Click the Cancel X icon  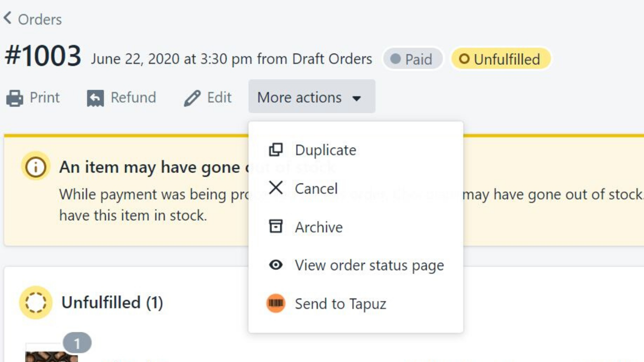276,188
